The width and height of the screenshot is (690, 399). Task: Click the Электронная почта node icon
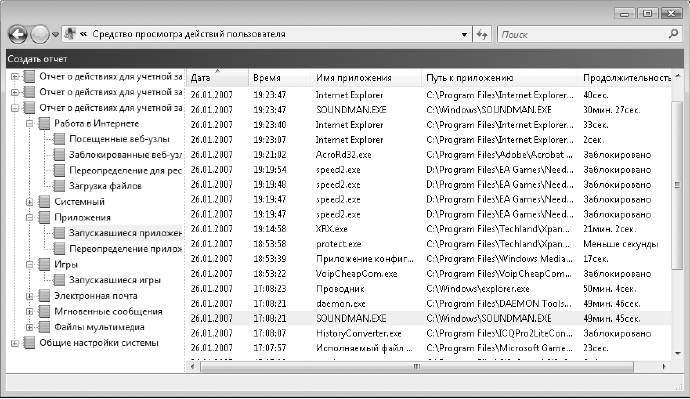coord(44,296)
